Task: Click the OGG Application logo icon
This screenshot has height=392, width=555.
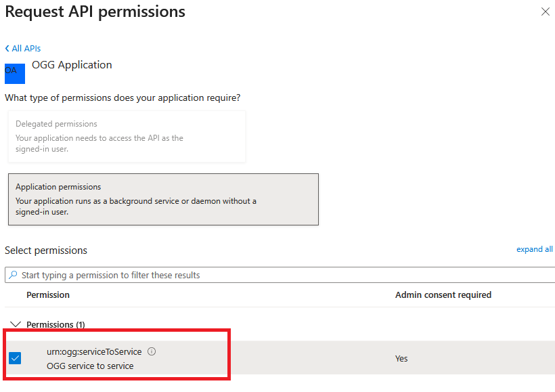Action: (x=14, y=72)
